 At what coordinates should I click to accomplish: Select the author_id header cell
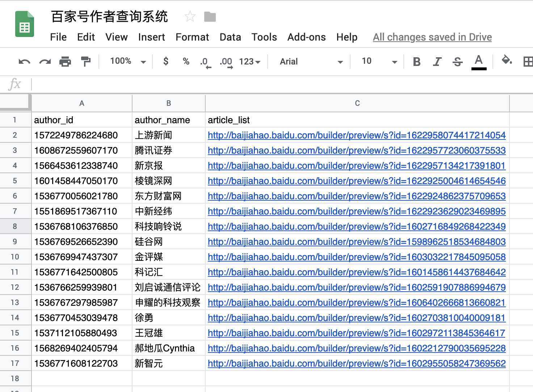point(82,120)
